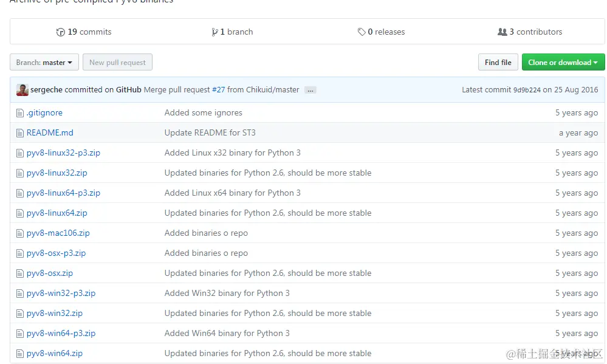
Task: Click the New pull request button
Action: [x=117, y=63]
